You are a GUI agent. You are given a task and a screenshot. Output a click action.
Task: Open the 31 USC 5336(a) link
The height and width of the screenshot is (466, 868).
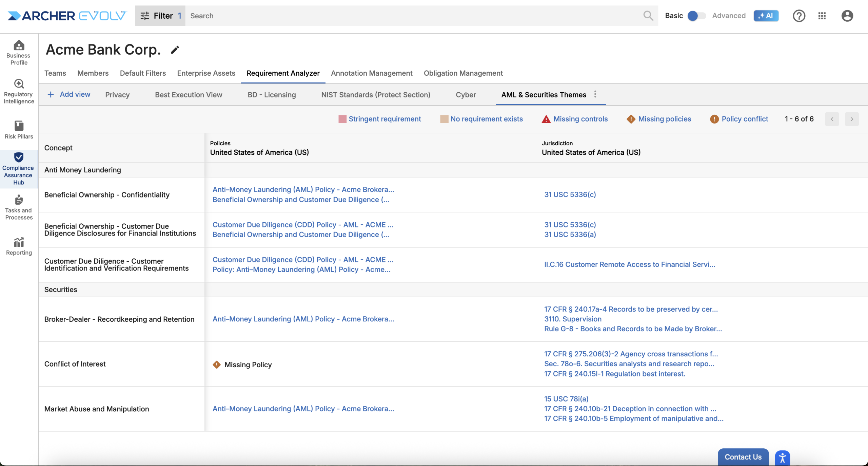click(570, 235)
